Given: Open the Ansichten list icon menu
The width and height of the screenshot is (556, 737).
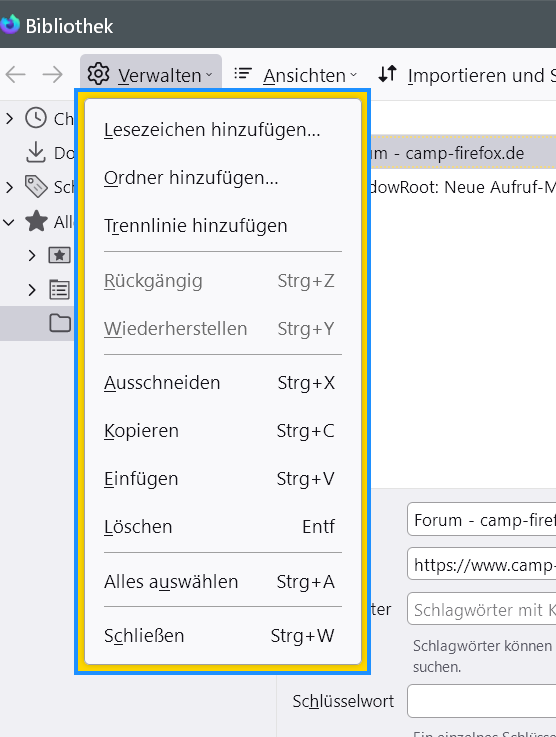Looking at the screenshot, I should [x=243, y=73].
